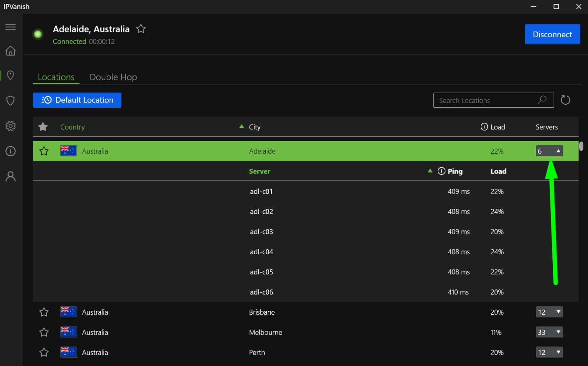Viewport: 588px width, 366px height.
Task: Toggle favorite star for Perth row
Action: (x=44, y=352)
